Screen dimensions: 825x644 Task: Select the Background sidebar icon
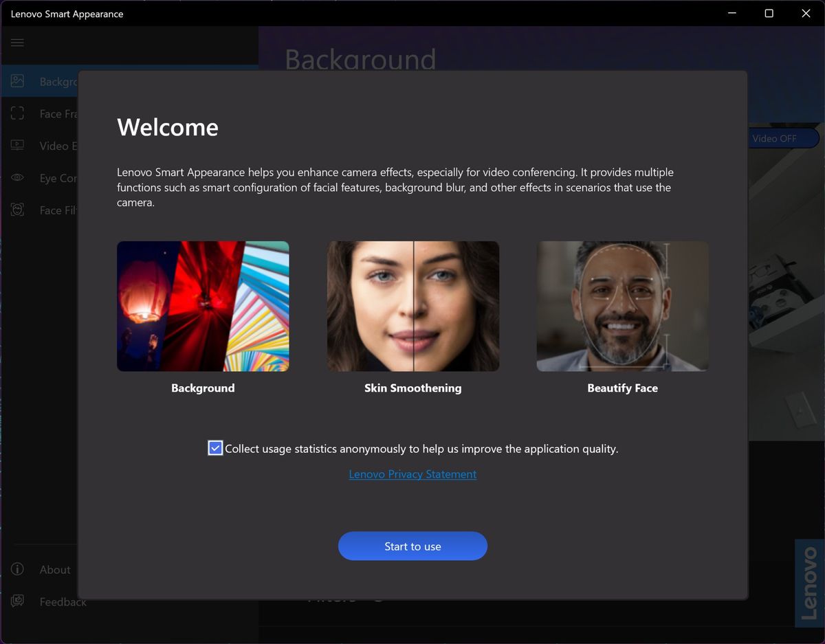point(17,81)
